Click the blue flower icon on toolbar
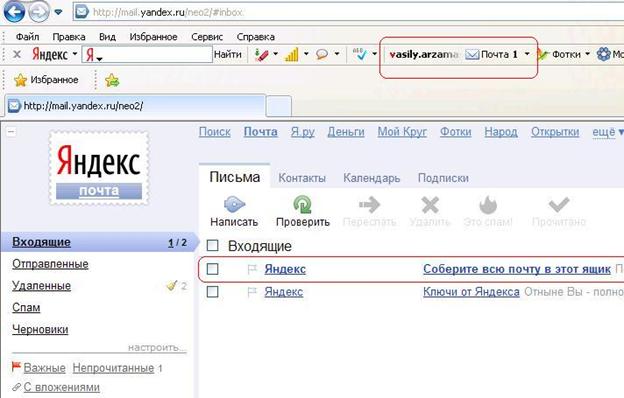 (x=604, y=54)
